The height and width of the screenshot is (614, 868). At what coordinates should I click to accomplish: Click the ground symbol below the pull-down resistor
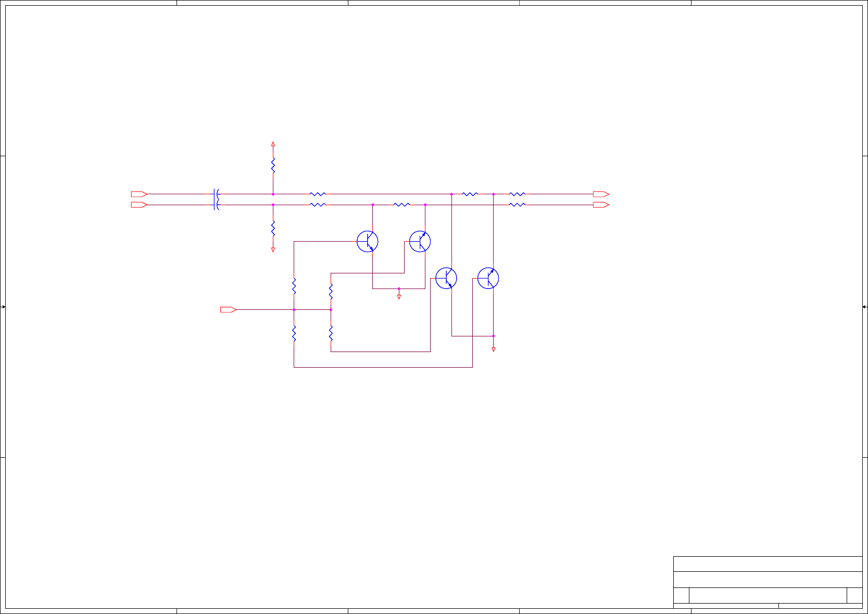click(x=273, y=250)
